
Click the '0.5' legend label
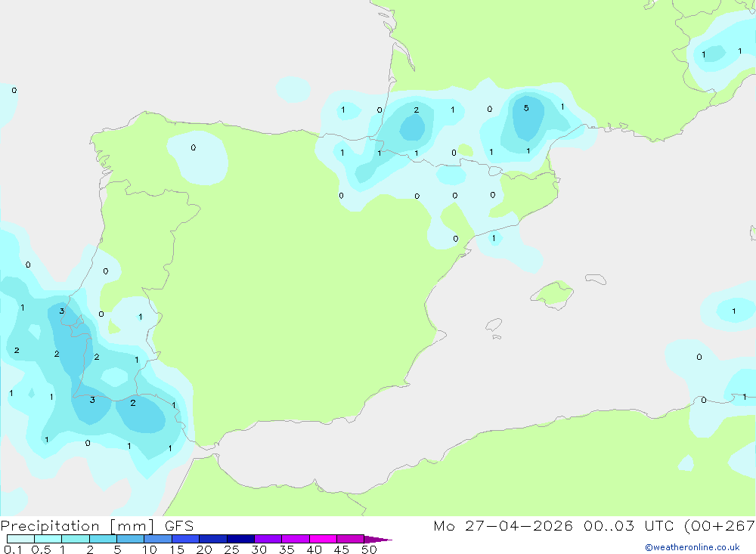point(41,549)
